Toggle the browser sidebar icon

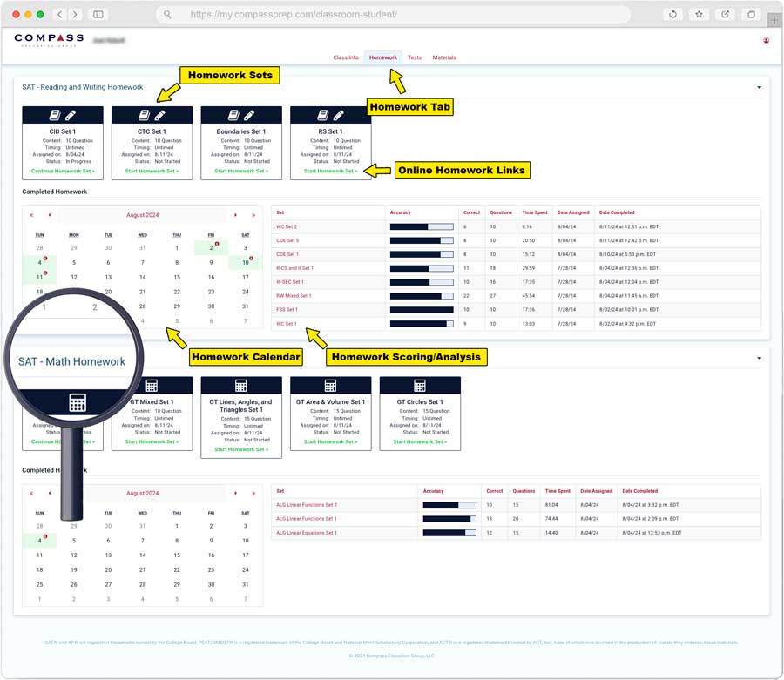[x=98, y=15]
